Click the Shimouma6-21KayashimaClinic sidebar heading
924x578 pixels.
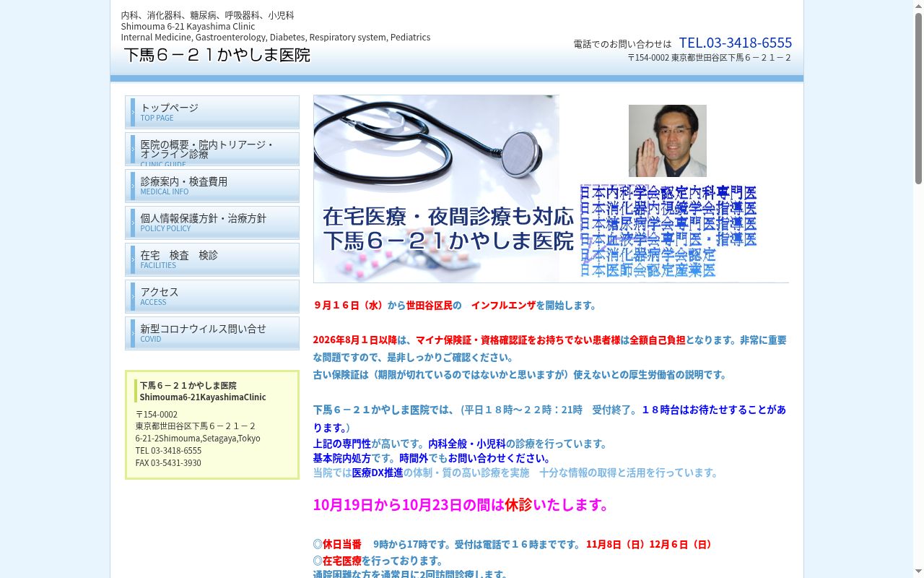pyautogui.click(x=203, y=397)
